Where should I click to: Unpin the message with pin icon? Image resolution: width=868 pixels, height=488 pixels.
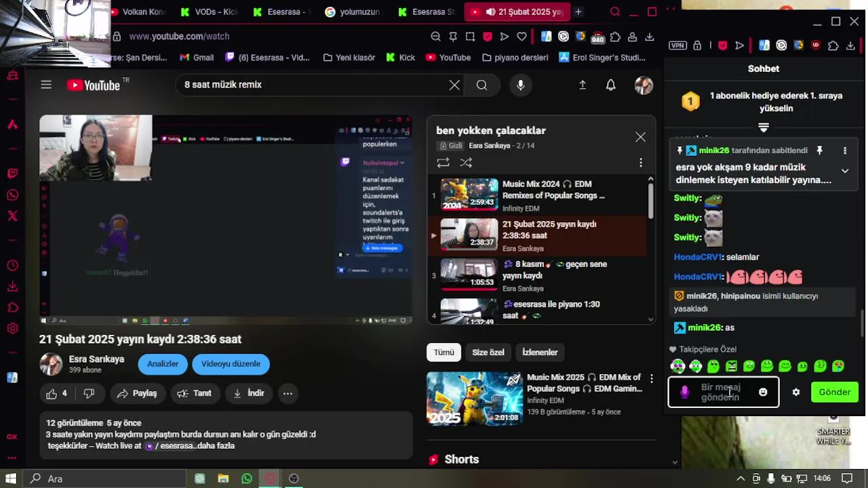click(819, 150)
